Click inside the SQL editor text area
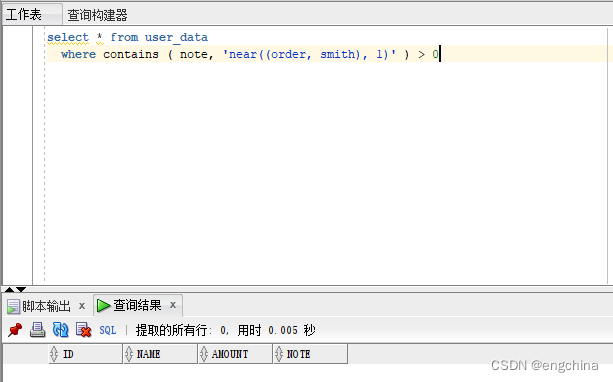 [326, 168]
